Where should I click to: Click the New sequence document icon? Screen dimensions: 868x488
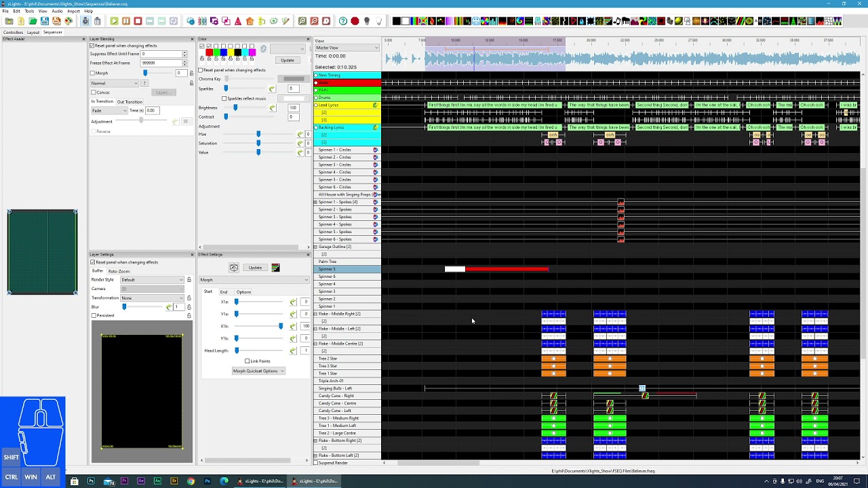tap(21, 22)
